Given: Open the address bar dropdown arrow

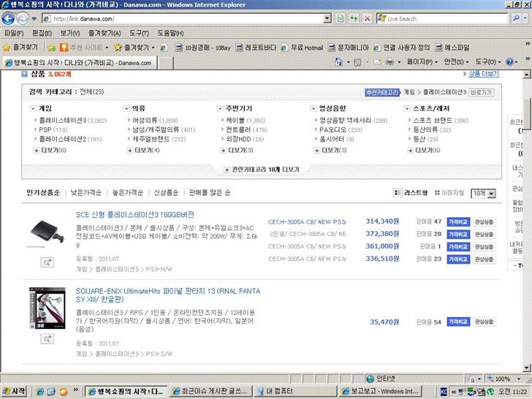Looking at the screenshot, I should (327, 19).
